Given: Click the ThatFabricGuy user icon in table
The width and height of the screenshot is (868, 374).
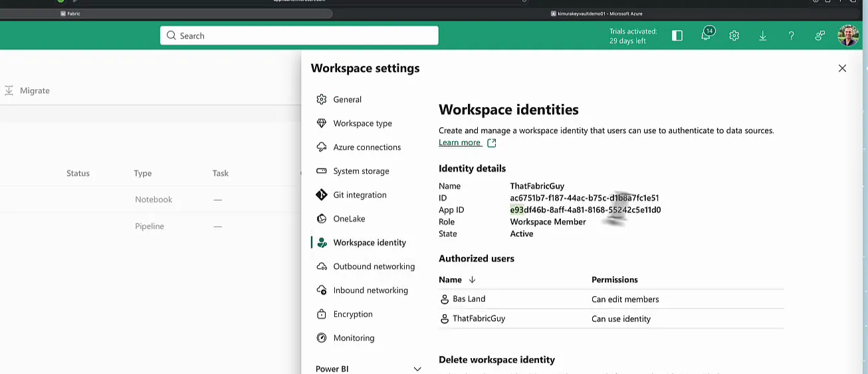Looking at the screenshot, I should [445, 319].
